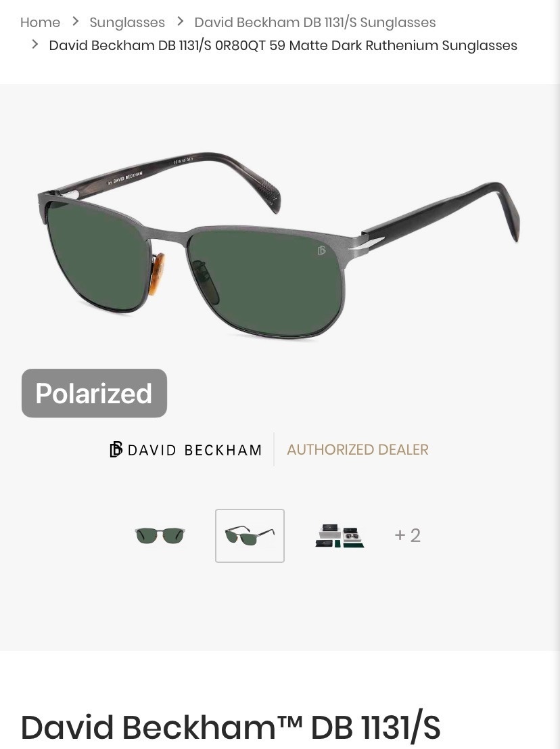Select the case and accessories thumbnail
The image size is (560, 749).
coord(340,535)
